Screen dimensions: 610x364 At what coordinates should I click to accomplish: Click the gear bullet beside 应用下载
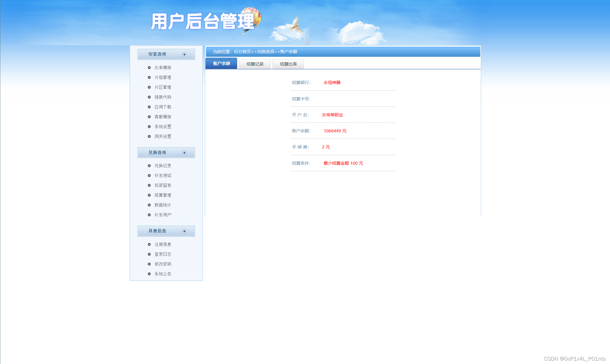149,107
